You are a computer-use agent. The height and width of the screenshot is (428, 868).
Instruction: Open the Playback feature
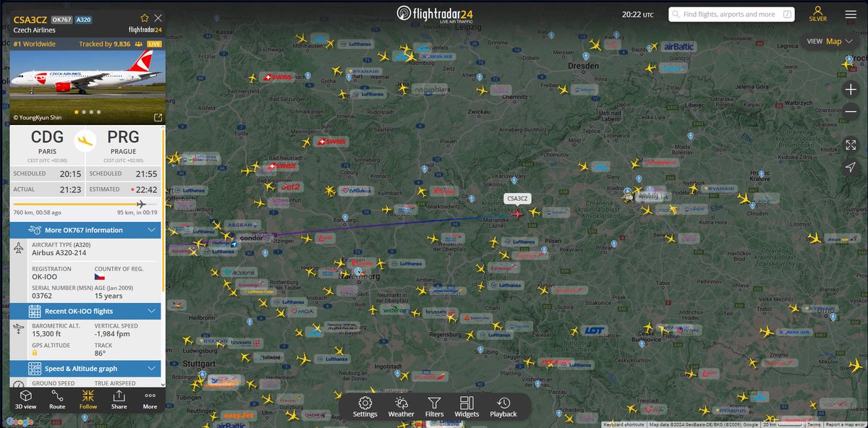pos(503,407)
